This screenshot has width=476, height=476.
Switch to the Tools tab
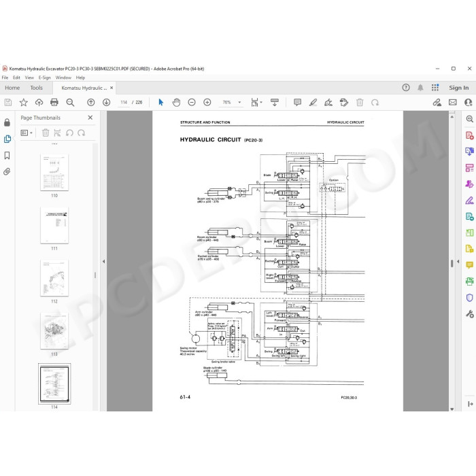click(36, 88)
